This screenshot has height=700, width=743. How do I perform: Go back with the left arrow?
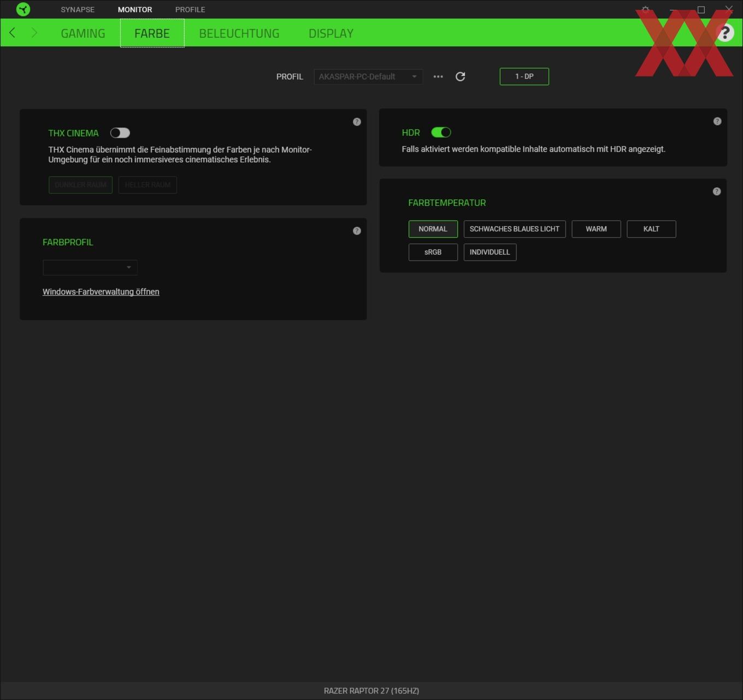point(12,33)
